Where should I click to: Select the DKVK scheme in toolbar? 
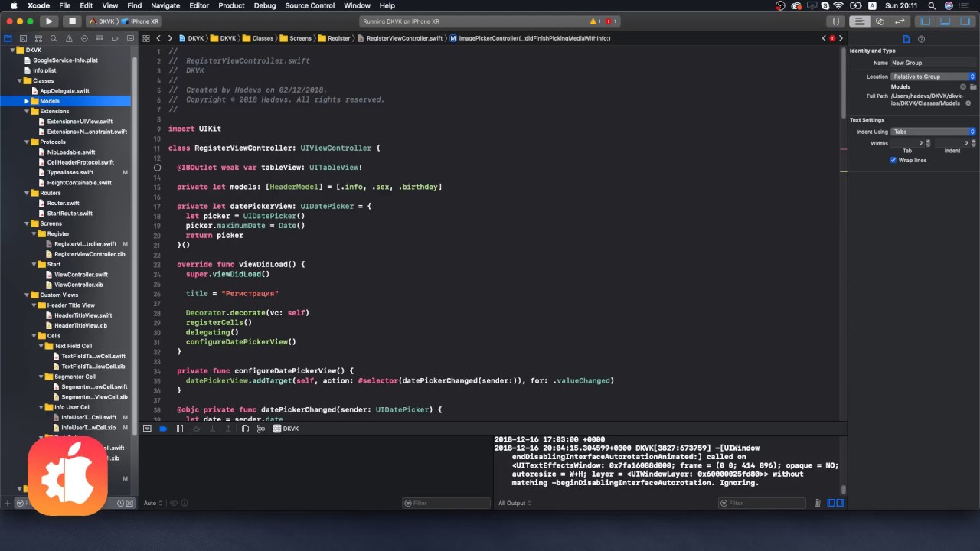pos(102,21)
